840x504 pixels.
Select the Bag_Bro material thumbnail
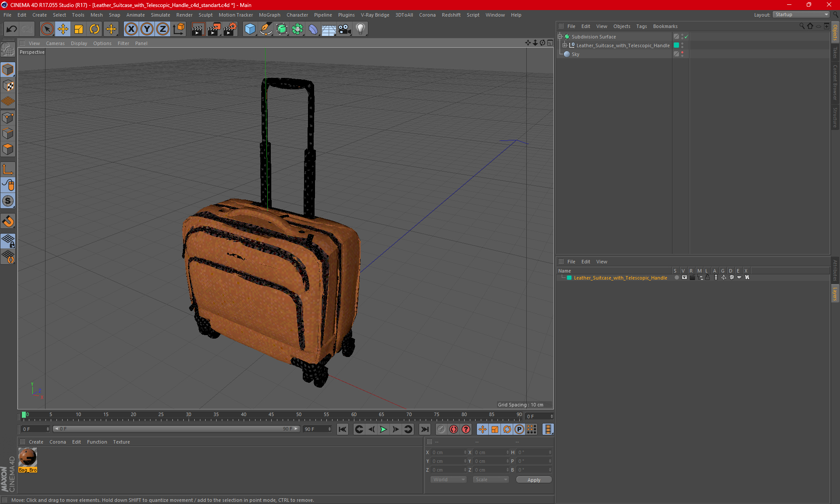28,457
